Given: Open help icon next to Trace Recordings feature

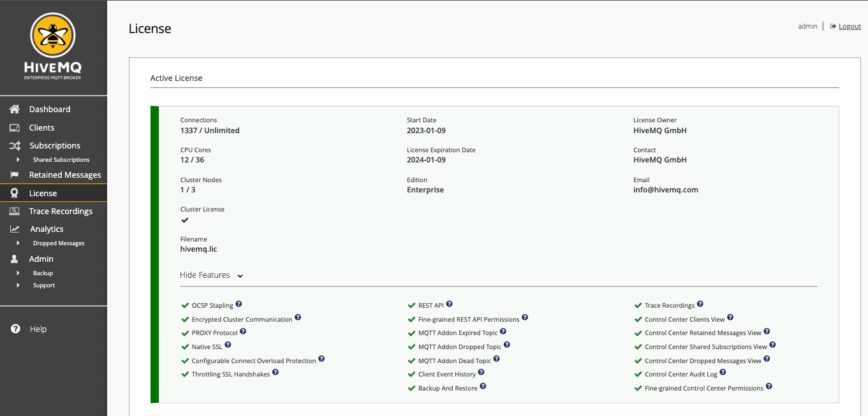Looking at the screenshot, I should [700, 305].
